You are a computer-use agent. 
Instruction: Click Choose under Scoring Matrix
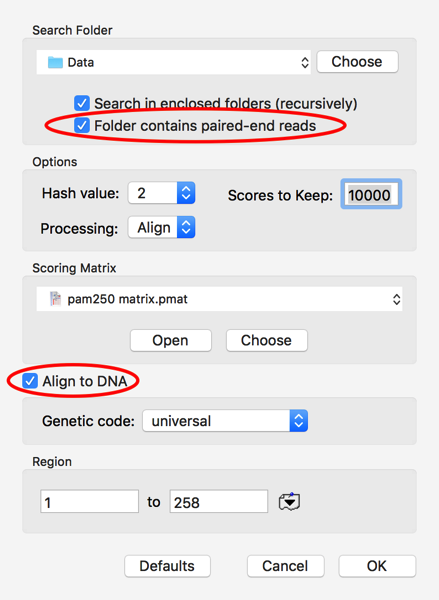[267, 340]
